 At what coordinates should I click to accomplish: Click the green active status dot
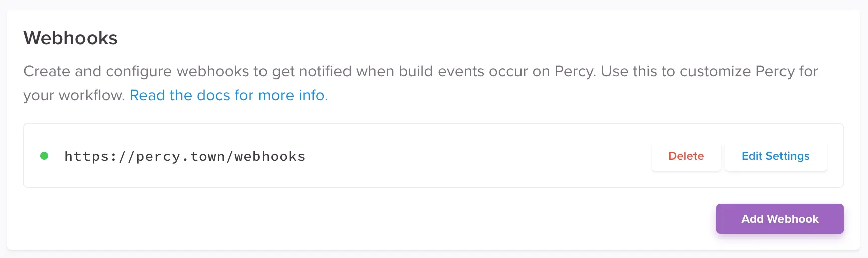click(44, 156)
